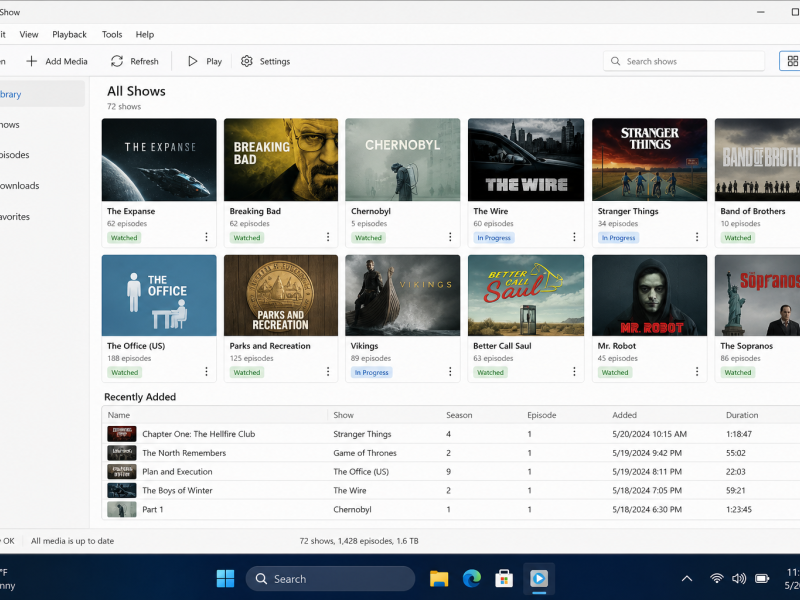Select 'The North Remembers' episode row

tap(451, 453)
